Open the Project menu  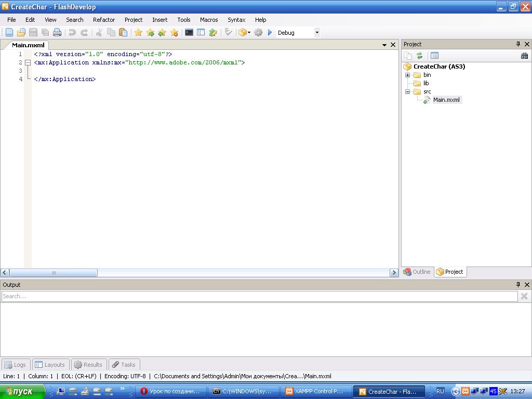pos(134,20)
